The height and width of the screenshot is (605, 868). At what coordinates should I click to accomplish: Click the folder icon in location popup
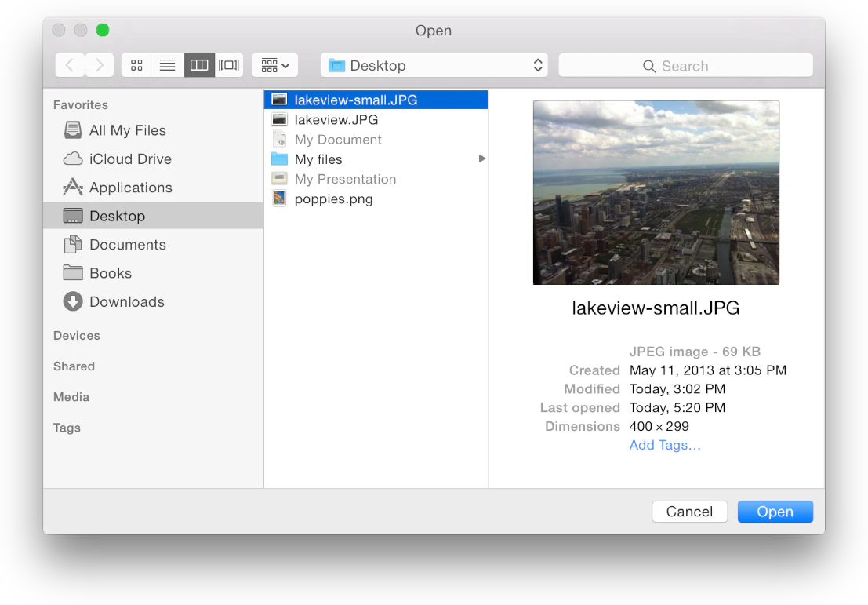pyautogui.click(x=336, y=65)
